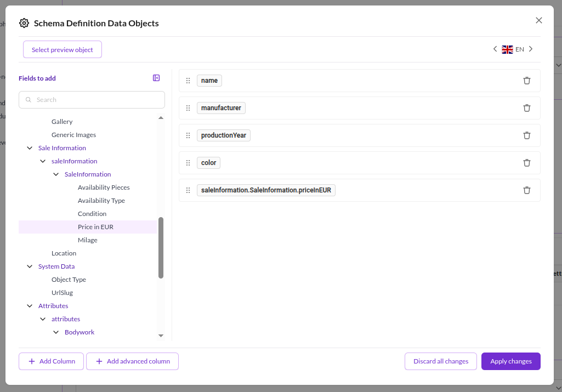
Task: Click the priceInEUR row drag handle
Action: pyautogui.click(x=188, y=190)
